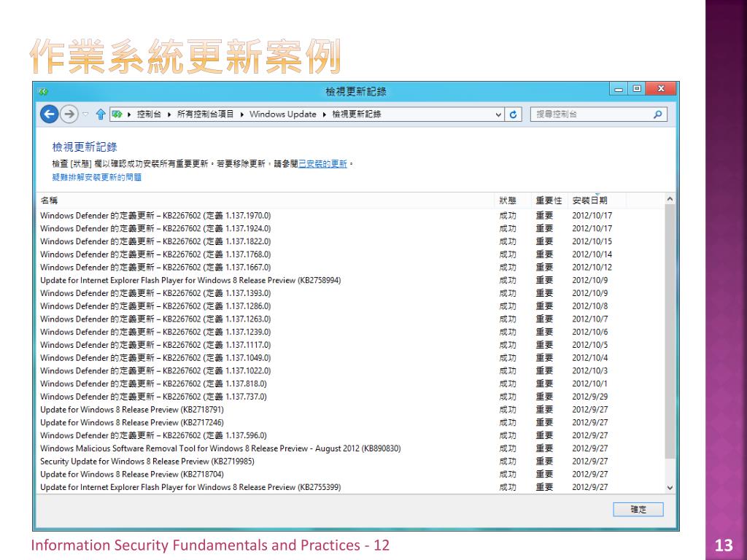747x560 pixels.
Task: Sort by 安裝日期 column header
Action: (597, 201)
